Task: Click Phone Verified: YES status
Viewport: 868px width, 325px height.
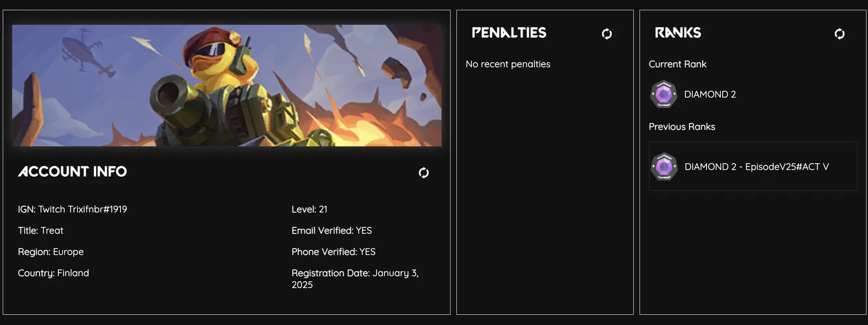Action: click(x=334, y=252)
